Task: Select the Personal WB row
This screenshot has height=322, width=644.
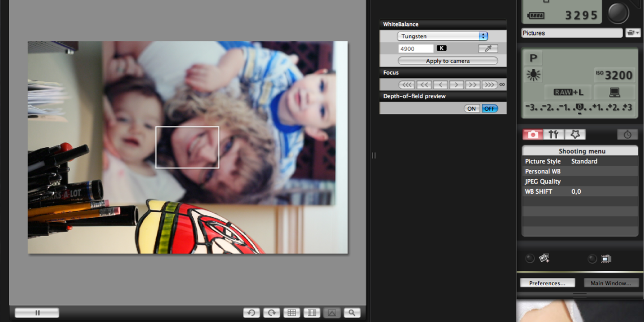Action: pyautogui.click(x=580, y=171)
